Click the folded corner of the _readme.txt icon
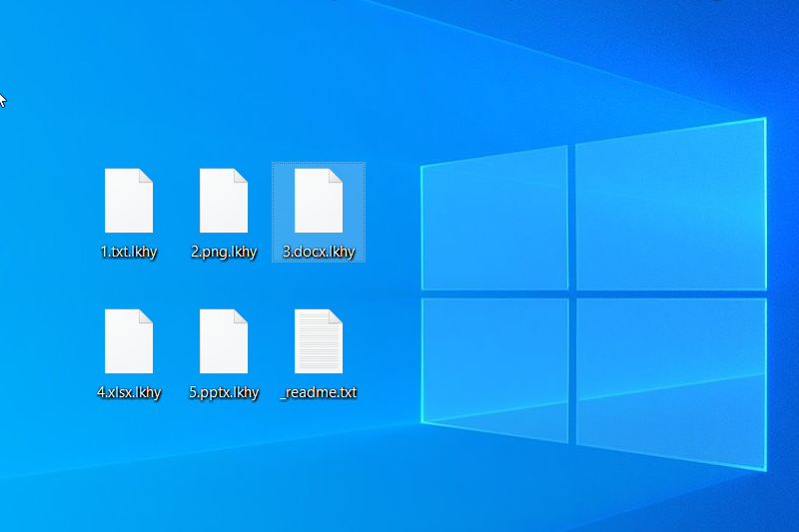The height and width of the screenshot is (532, 799). pyautogui.click(x=337, y=315)
